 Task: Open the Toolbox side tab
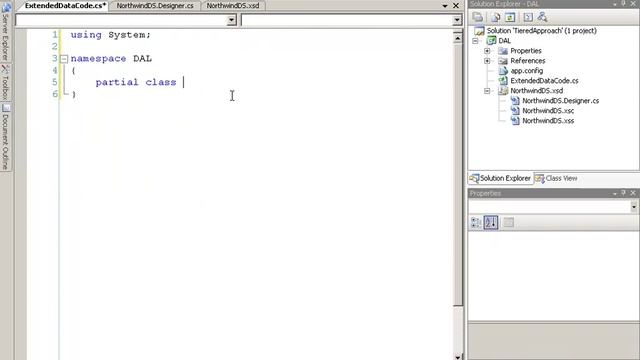[x=5, y=82]
